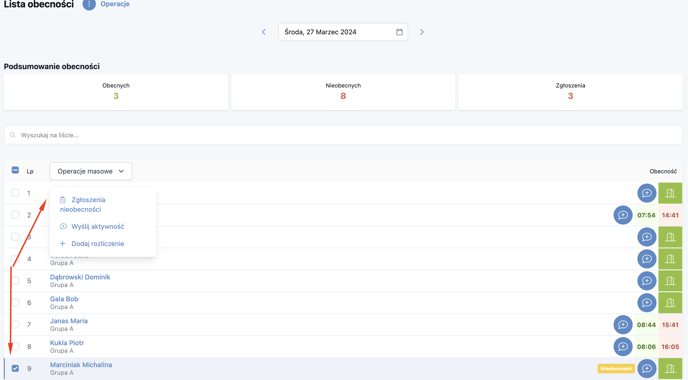Click green door icon for Dąbrowski Dominik
The width and height of the screenshot is (688, 380).
coord(670,281)
